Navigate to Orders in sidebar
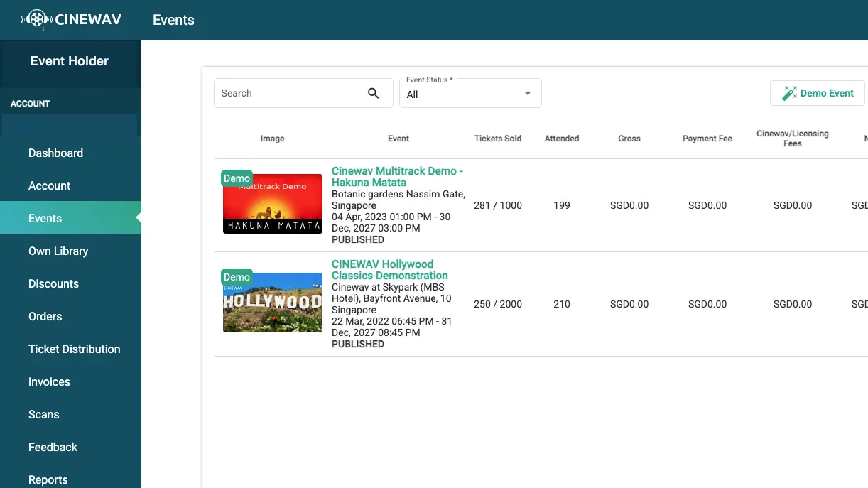 click(45, 316)
